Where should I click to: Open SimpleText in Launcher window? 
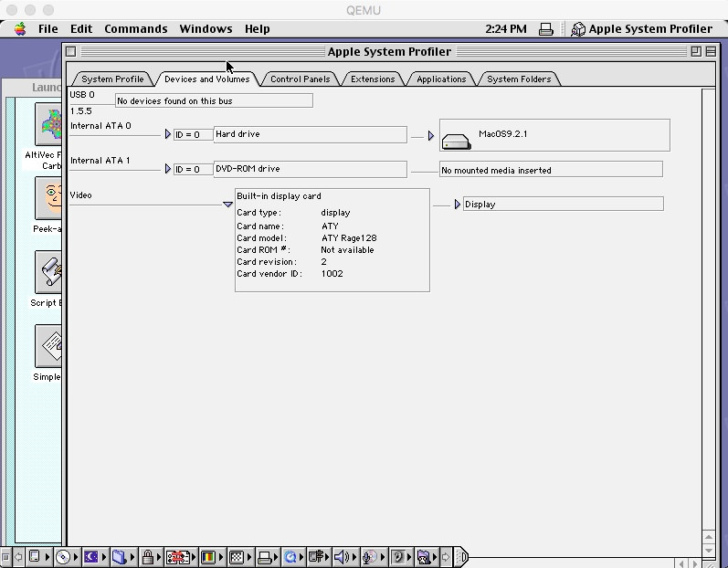click(48, 347)
